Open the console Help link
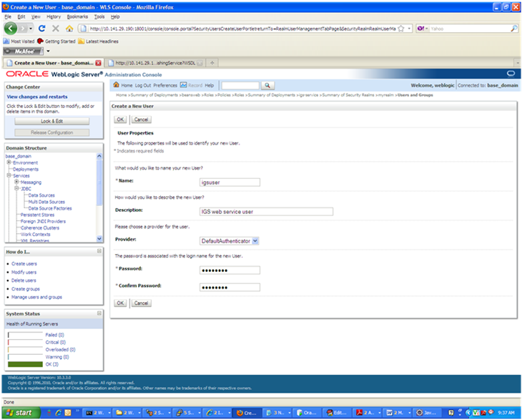522x420 pixels. tap(209, 85)
